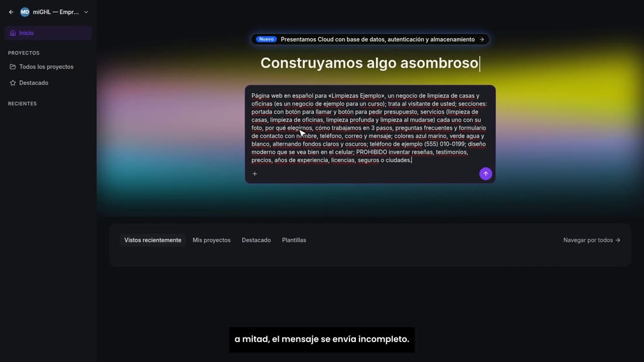Open Destacado in the sidebar
This screenshot has width=644, height=362.
pyautogui.click(x=33, y=83)
